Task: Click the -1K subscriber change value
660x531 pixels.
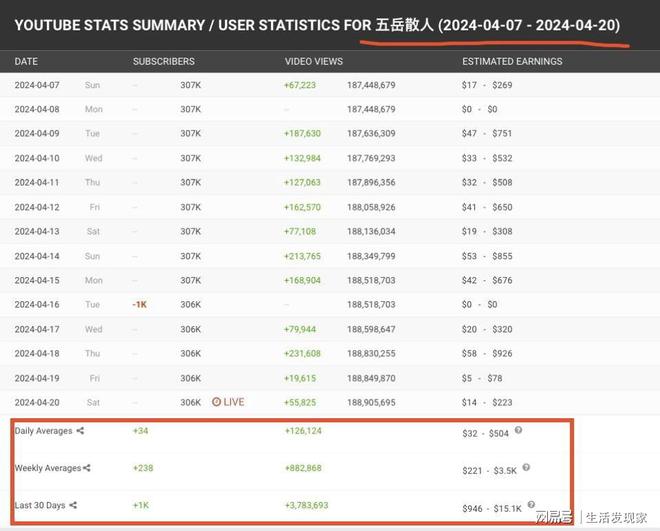Action: [139, 304]
